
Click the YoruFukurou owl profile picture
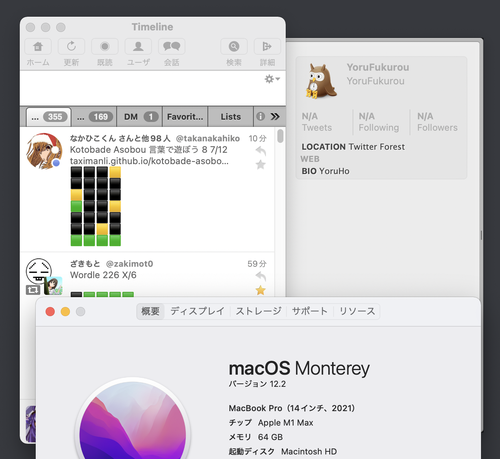tap(321, 81)
